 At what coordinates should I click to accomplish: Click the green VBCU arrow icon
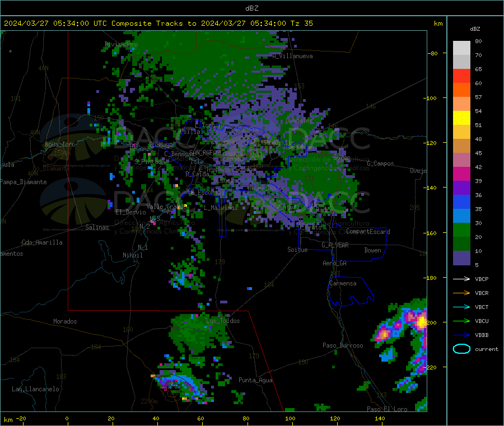pos(461,321)
